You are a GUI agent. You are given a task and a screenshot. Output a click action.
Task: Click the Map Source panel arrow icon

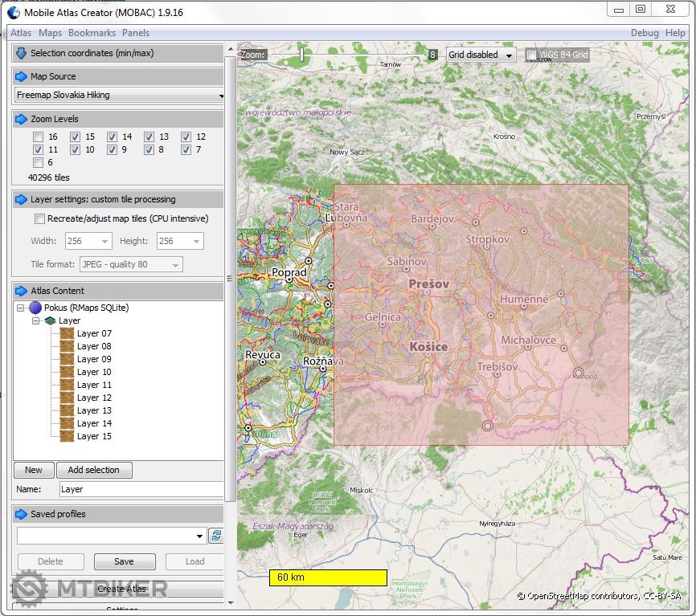coord(21,76)
